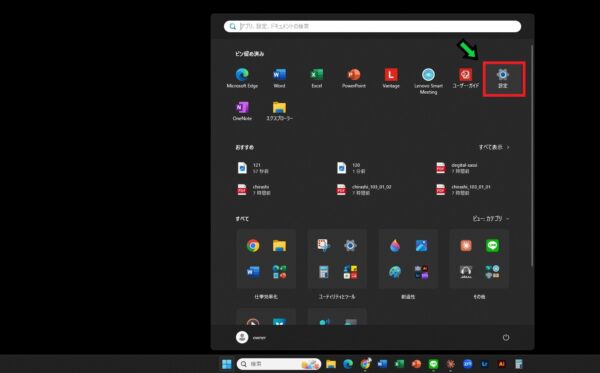The height and width of the screenshot is (373, 600).
Task: Open the ユーザーガイド pinned app
Action: pos(465,78)
